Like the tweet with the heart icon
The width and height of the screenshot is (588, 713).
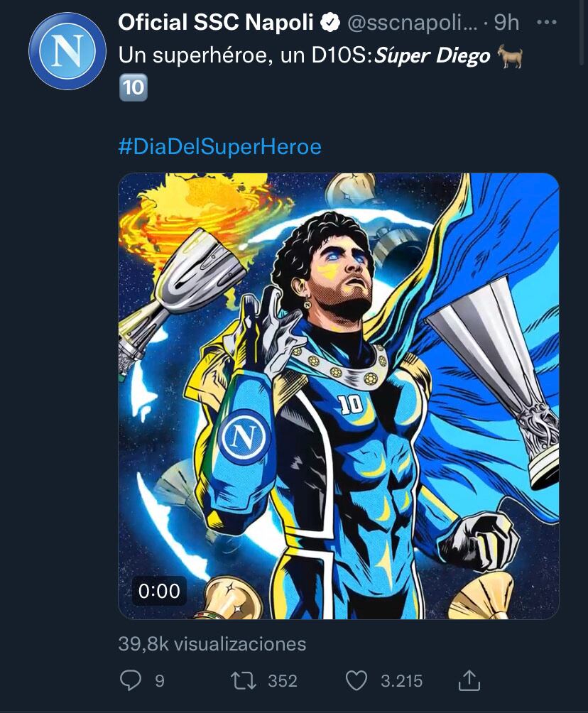[x=355, y=680]
